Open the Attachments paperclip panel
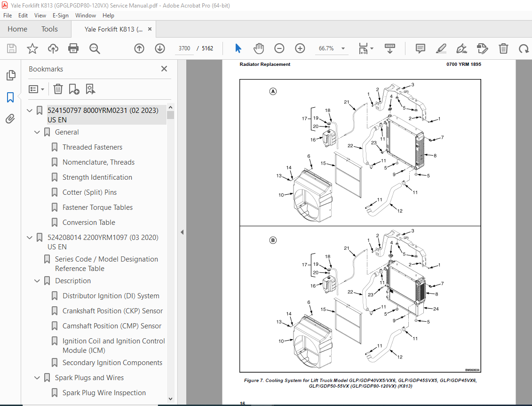Image resolution: width=532 pixels, height=406 pixels. pyautogui.click(x=10, y=119)
